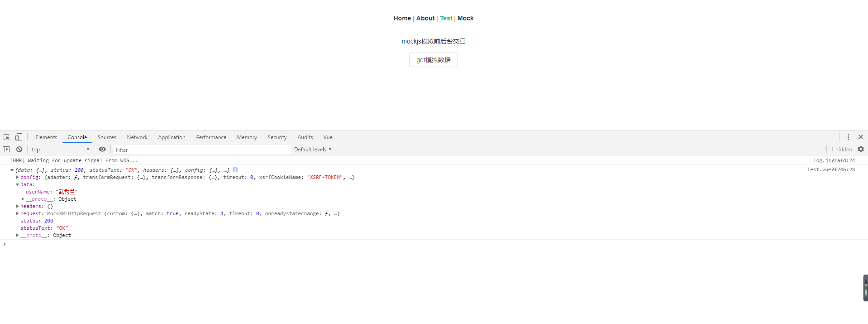Open the Mock nav link

pos(465,18)
